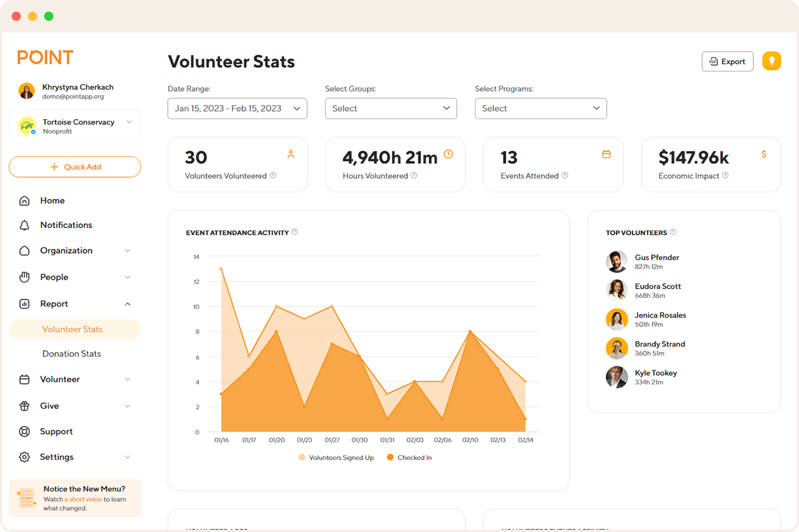Toggle the Checked In legend item
This screenshot has height=532, width=799.
409,457
